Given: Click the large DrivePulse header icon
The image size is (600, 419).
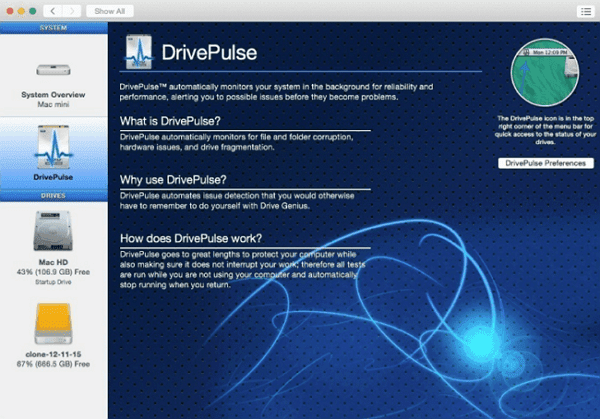Looking at the screenshot, I should 142,52.
